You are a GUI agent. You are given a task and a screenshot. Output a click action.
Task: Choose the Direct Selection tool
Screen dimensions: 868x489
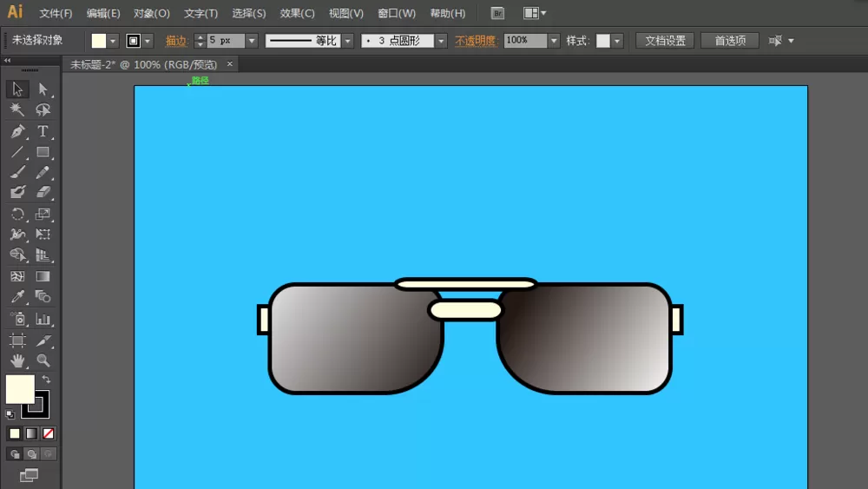(43, 89)
